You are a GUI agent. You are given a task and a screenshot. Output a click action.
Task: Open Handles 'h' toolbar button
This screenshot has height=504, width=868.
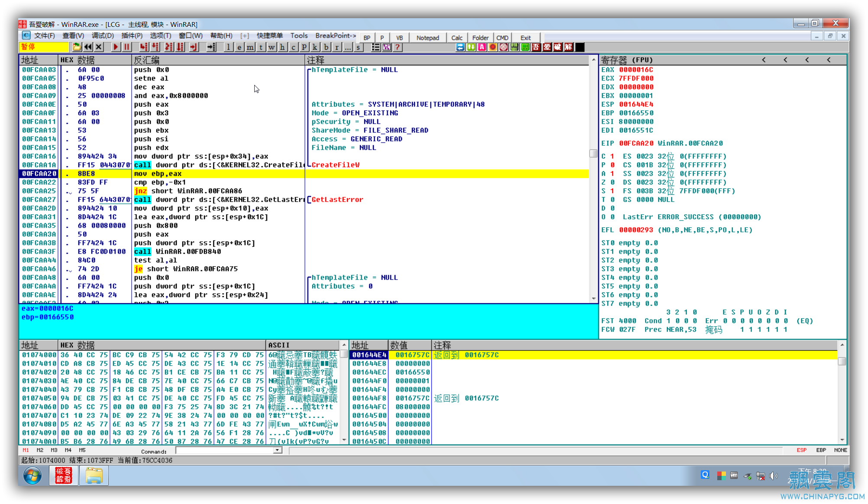(x=282, y=47)
